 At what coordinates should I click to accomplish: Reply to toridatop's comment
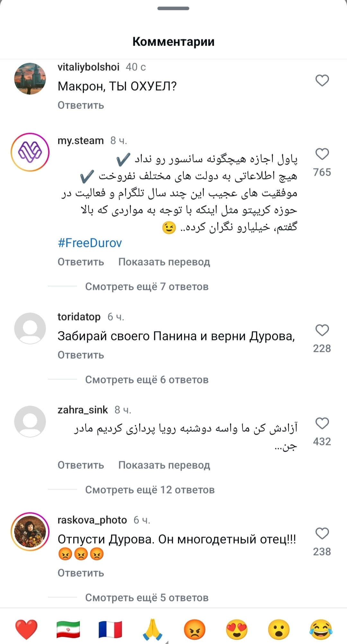click(x=81, y=355)
